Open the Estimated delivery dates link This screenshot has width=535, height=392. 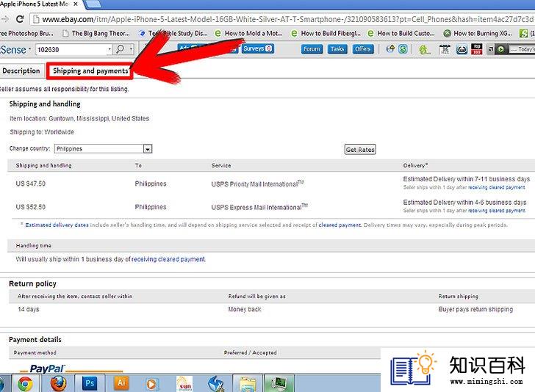[57, 225]
